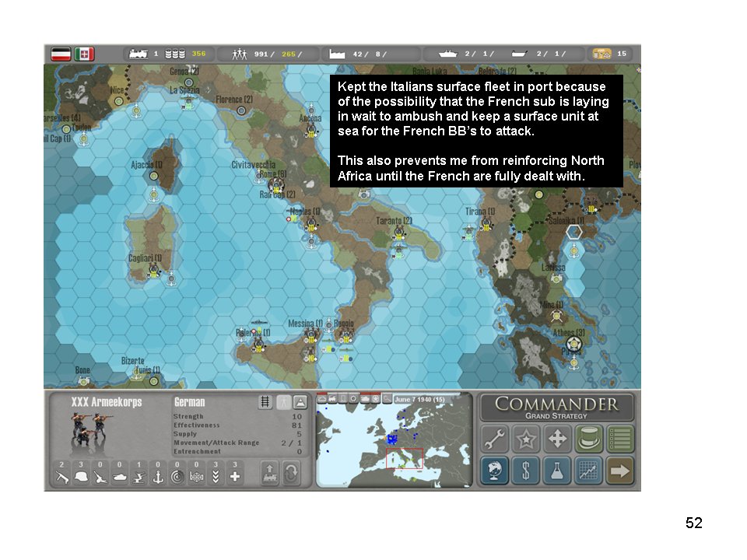Click the minimap magnifier zoom icon
747x560 pixels.
[x=386, y=399]
